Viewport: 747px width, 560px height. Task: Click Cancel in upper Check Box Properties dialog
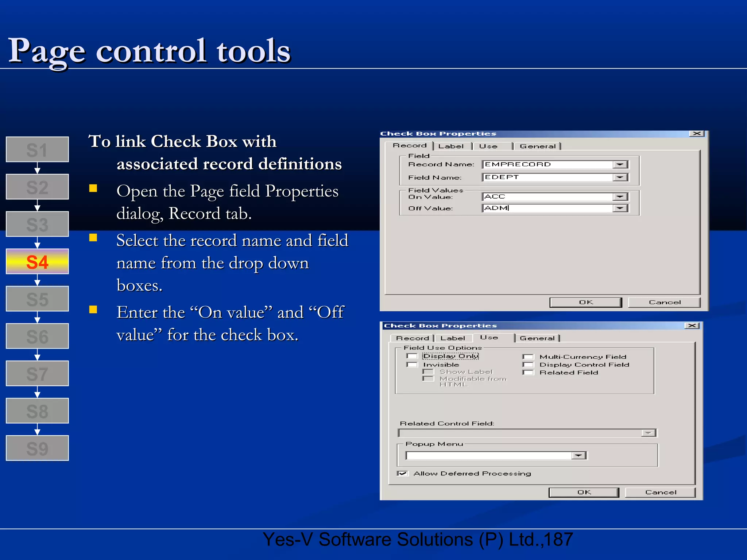[x=664, y=302]
